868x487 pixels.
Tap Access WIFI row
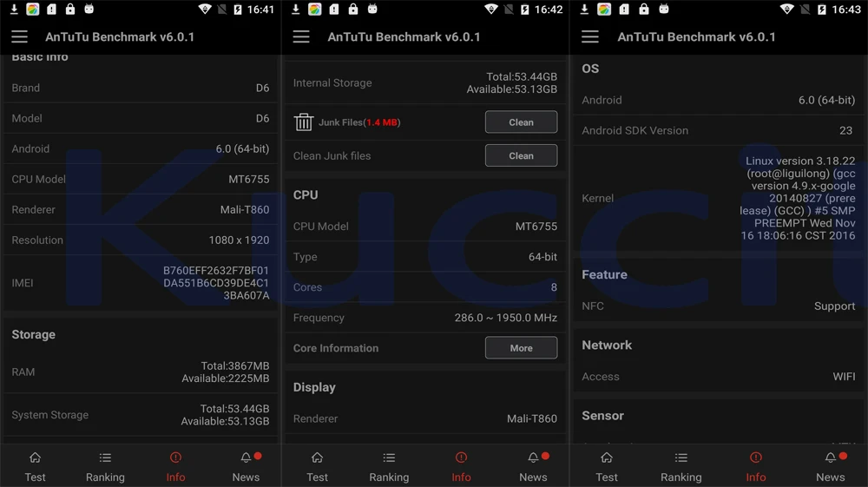(719, 377)
